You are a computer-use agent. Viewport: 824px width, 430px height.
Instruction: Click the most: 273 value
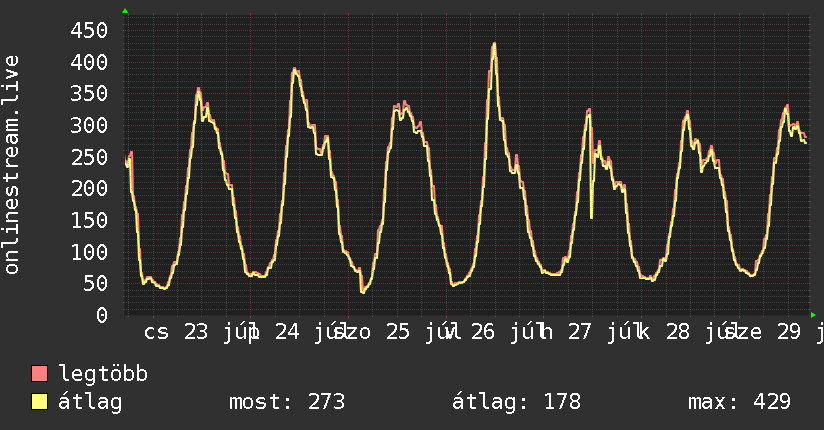287,402
